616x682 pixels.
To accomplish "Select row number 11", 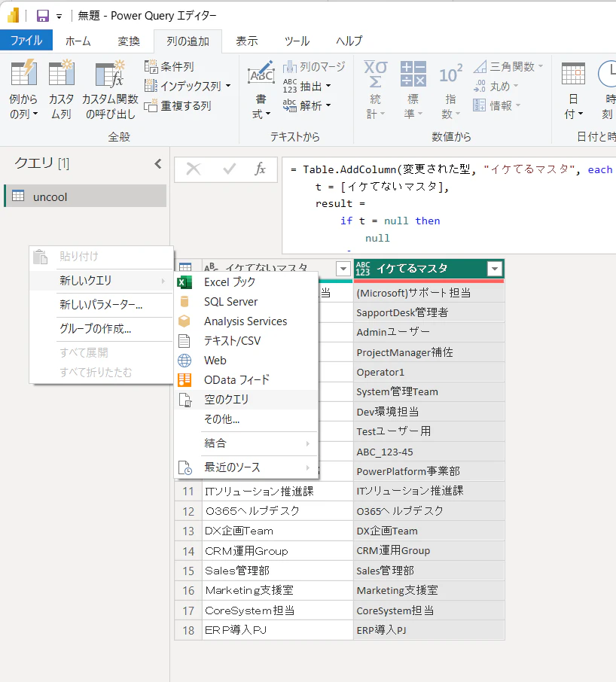I will tap(188, 492).
